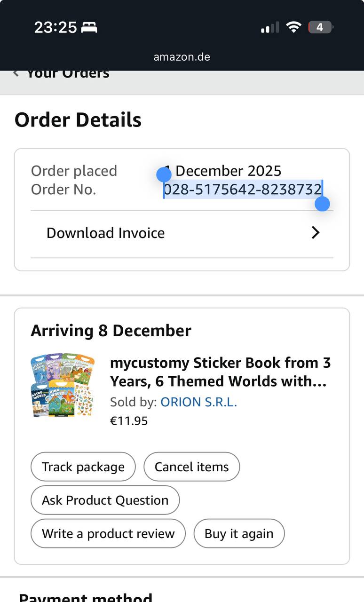Image resolution: width=364 pixels, height=602 pixels.
Task: Tap the amazon.de address bar
Action: [x=182, y=57]
